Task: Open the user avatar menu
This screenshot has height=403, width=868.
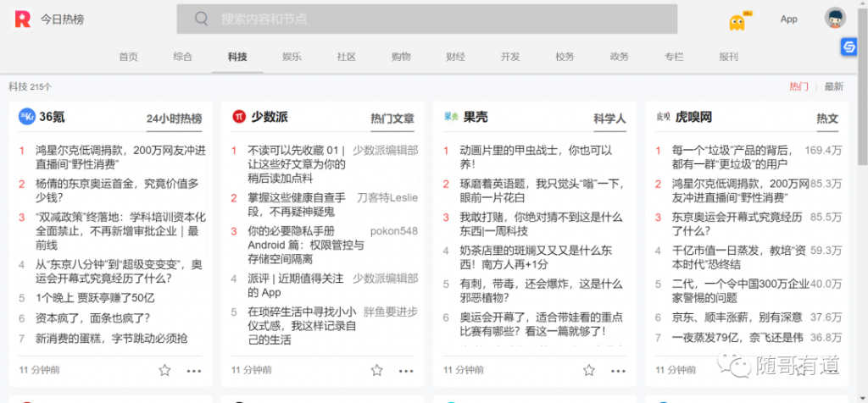Action: [835, 19]
